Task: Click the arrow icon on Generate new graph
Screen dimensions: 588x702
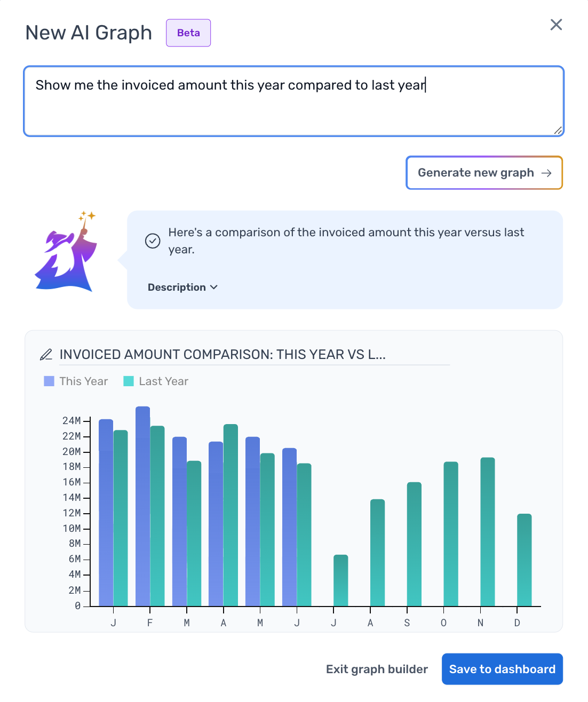Action: tap(546, 173)
